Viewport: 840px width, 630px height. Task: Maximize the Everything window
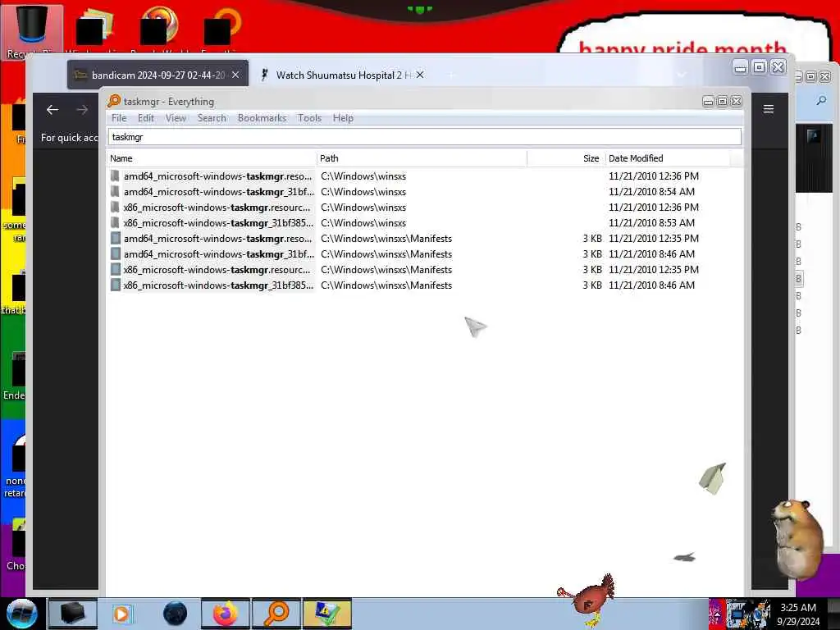[x=722, y=101]
